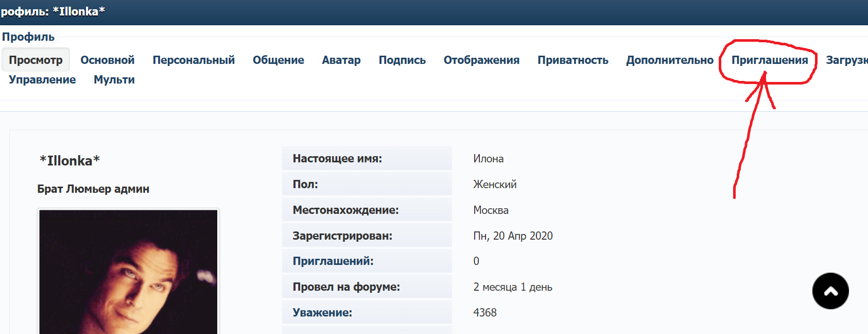Click the Местонахождение value Москва
The image size is (868, 334).
click(491, 210)
